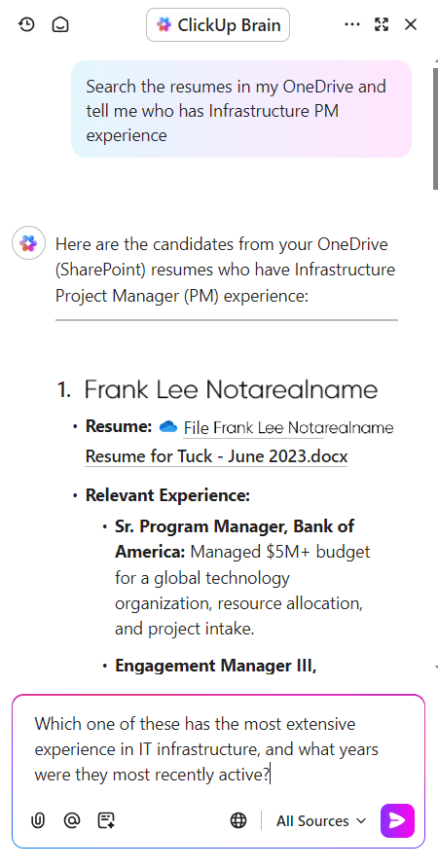438x868 pixels.
Task: Click the paperclip attach file icon
Action: 38,820
